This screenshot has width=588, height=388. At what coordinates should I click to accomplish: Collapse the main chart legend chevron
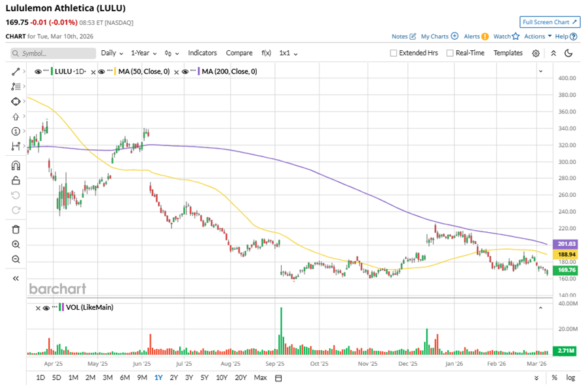click(540, 71)
